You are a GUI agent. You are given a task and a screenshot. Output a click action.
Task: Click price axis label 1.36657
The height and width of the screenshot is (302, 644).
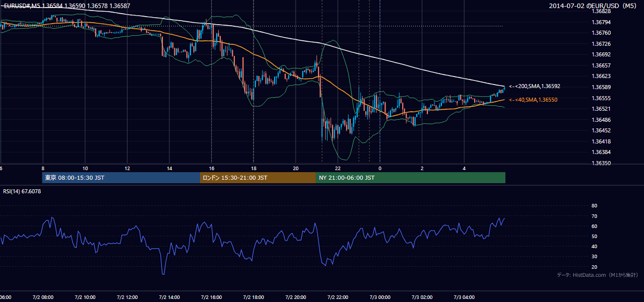[602, 65]
